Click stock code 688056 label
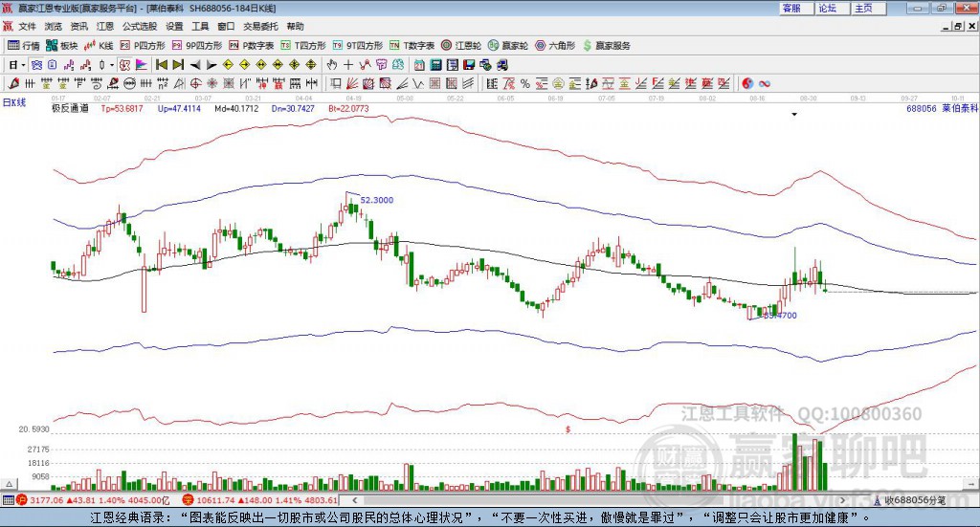980x527 pixels. (922, 108)
